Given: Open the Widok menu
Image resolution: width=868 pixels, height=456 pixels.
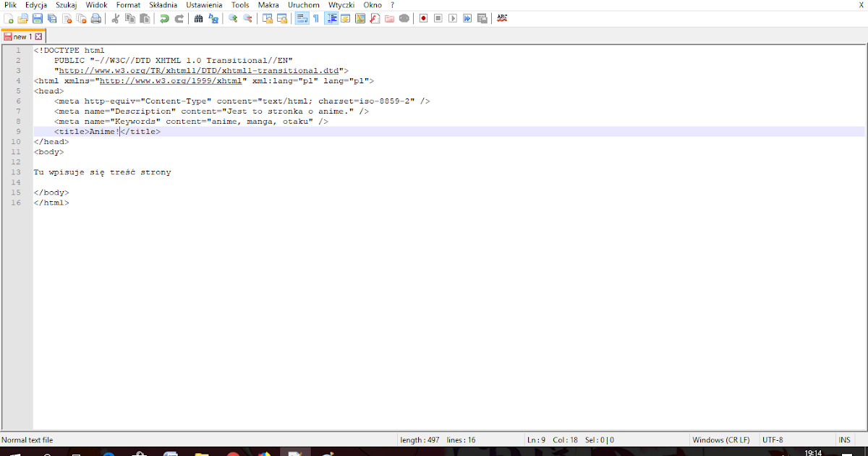Looking at the screenshot, I should point(96,5).
